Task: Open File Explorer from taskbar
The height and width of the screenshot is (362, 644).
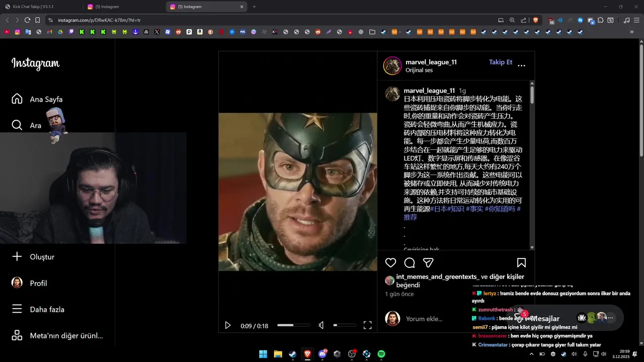Action: pyautogui.click(x=278, y=354)
